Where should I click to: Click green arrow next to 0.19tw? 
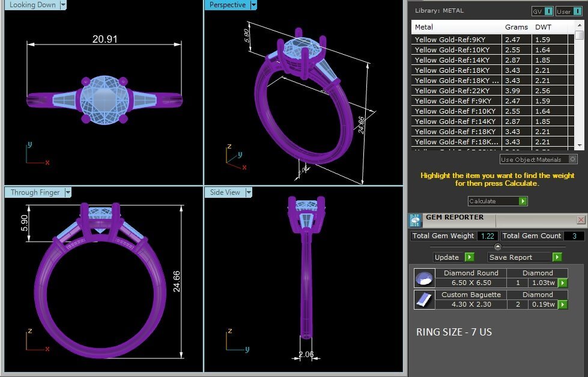(x=563, y=304)
